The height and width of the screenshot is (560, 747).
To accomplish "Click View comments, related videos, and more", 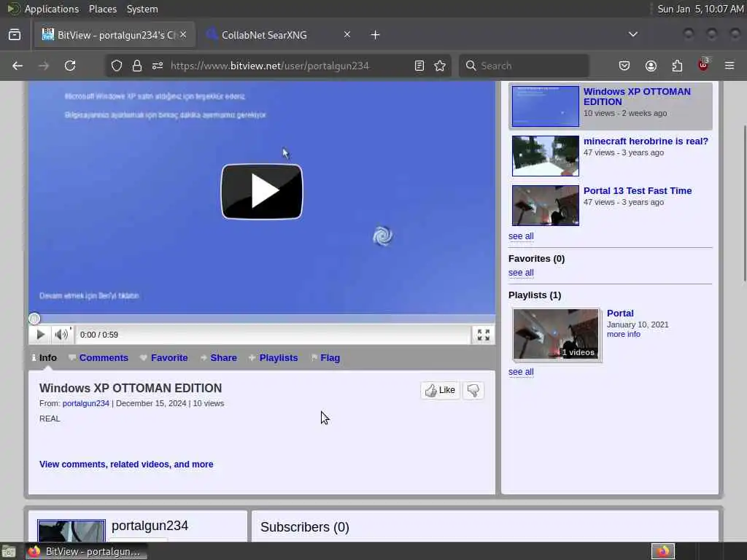I will pos(126,464).
